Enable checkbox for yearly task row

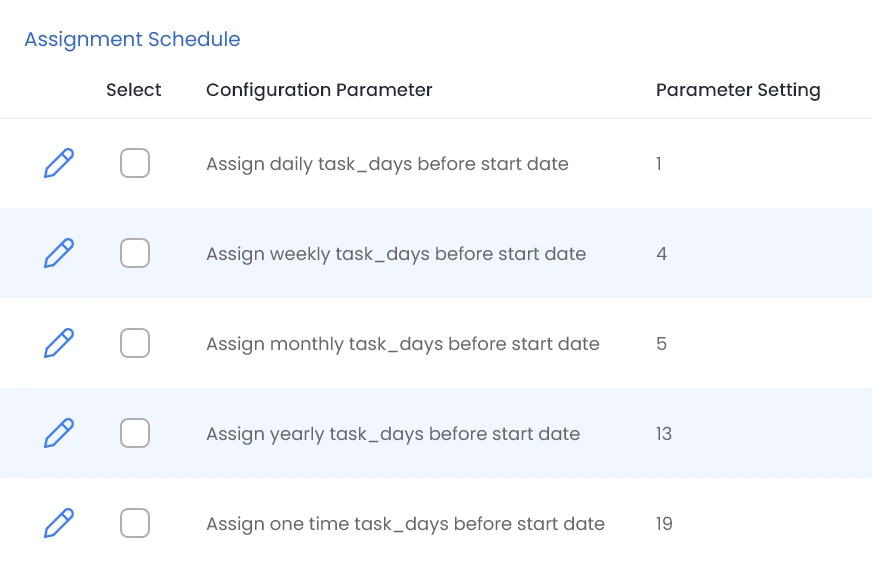[135, 433]
